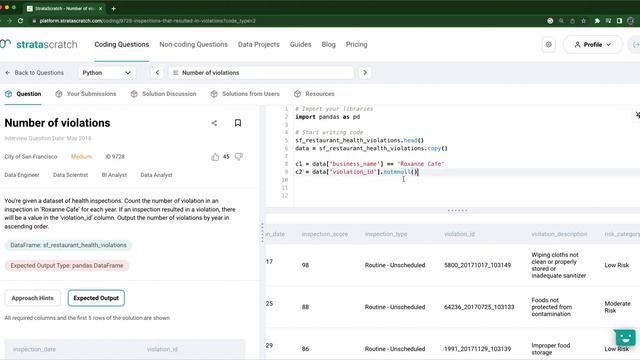Open the browser zoom magnifier icon

[562, 21]
